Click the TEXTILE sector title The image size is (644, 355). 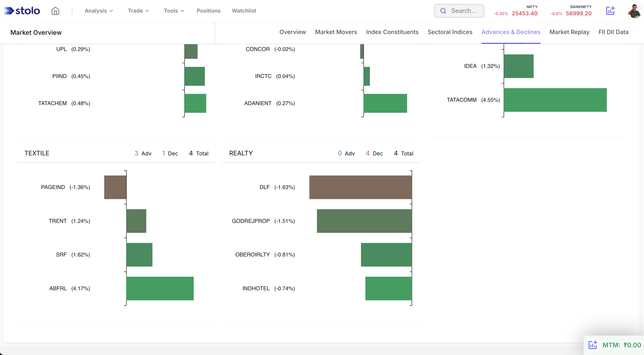[x=37, y=153]
